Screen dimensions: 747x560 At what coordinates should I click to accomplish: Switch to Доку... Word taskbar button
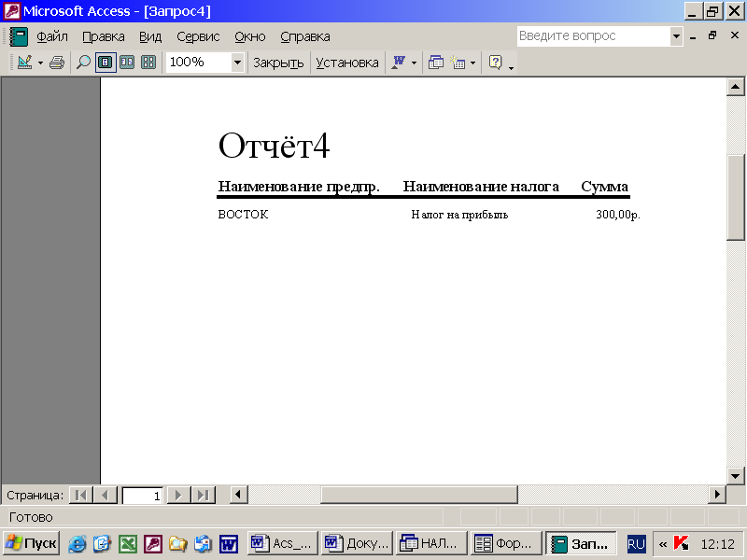pyautogui.click(x=357, y=543)
